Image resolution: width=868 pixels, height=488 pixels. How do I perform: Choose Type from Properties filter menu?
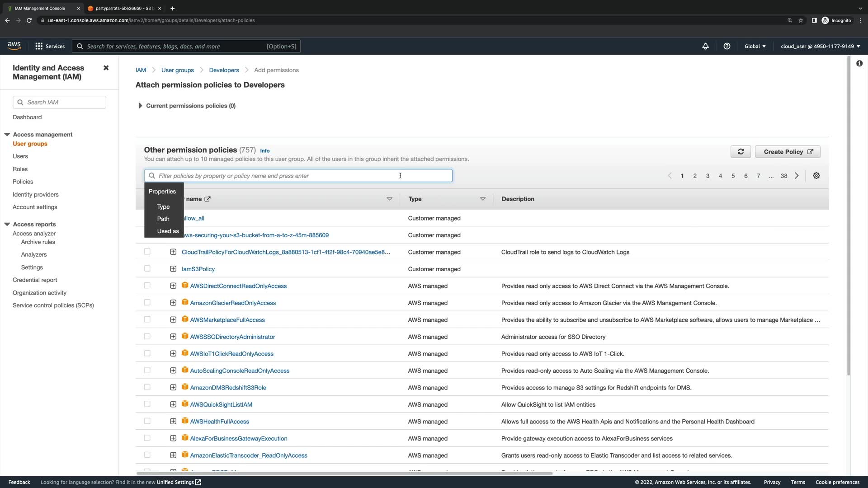click(x=163, y=206)
